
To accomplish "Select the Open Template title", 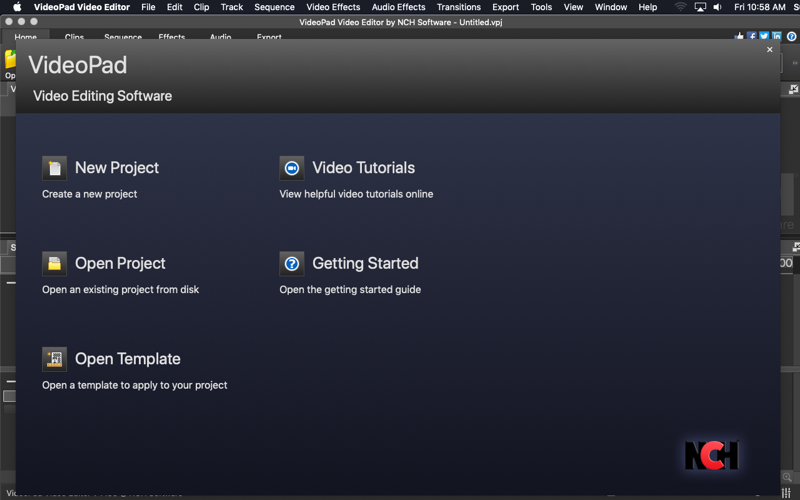I will coord(128,359).
